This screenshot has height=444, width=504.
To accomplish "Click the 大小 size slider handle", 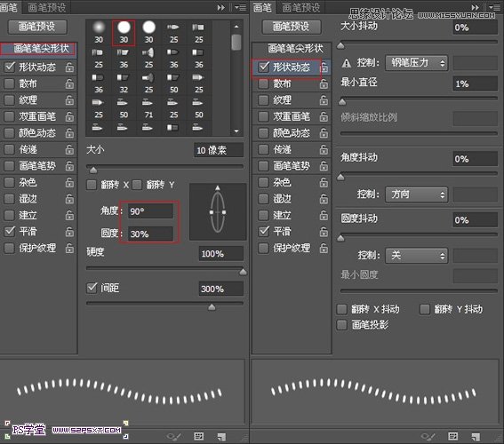I will pos(93,170).
